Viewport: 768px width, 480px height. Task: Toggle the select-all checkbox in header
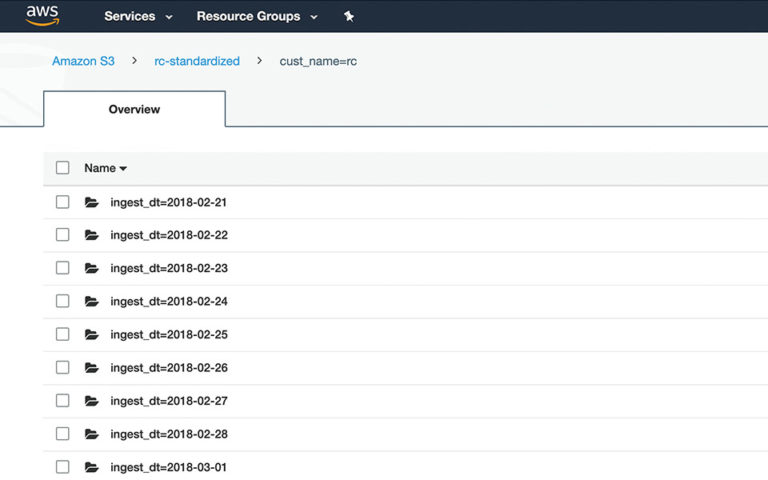tap(63, 168)
